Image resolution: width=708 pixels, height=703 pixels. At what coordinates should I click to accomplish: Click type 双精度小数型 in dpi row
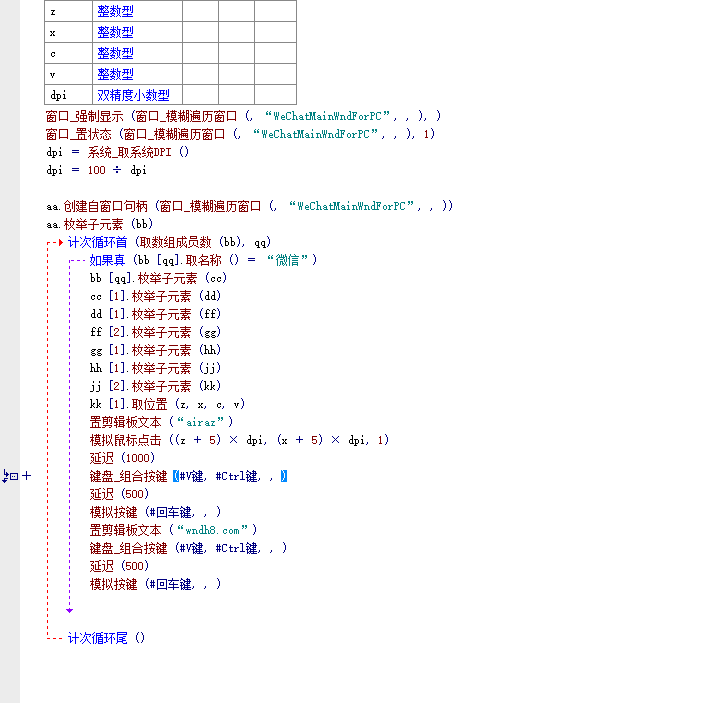(133, 95)
